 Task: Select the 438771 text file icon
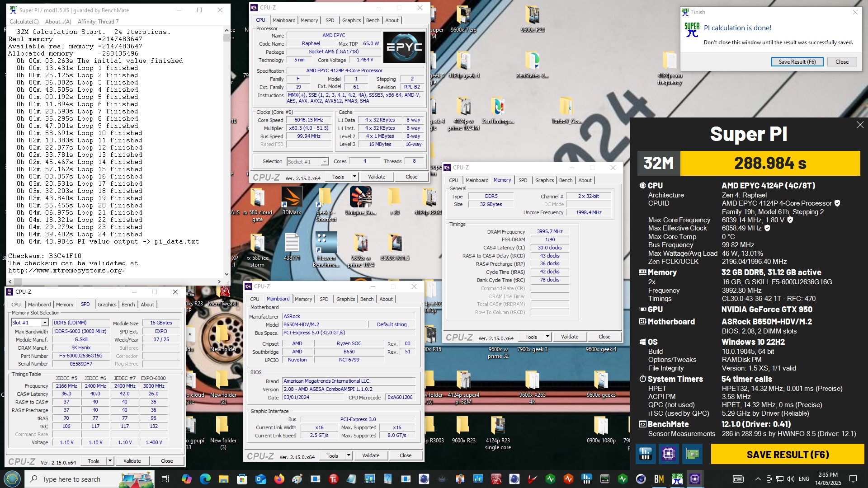[292, 247]
